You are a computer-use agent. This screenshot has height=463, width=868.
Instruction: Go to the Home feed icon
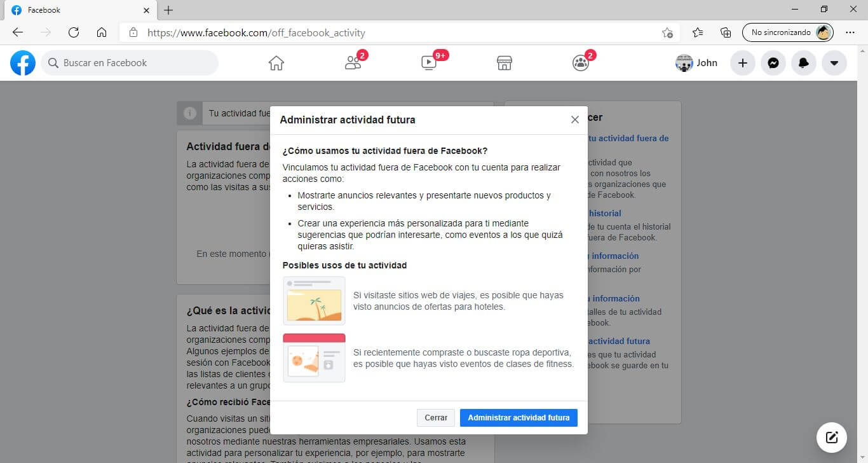[x=276, y=63]
